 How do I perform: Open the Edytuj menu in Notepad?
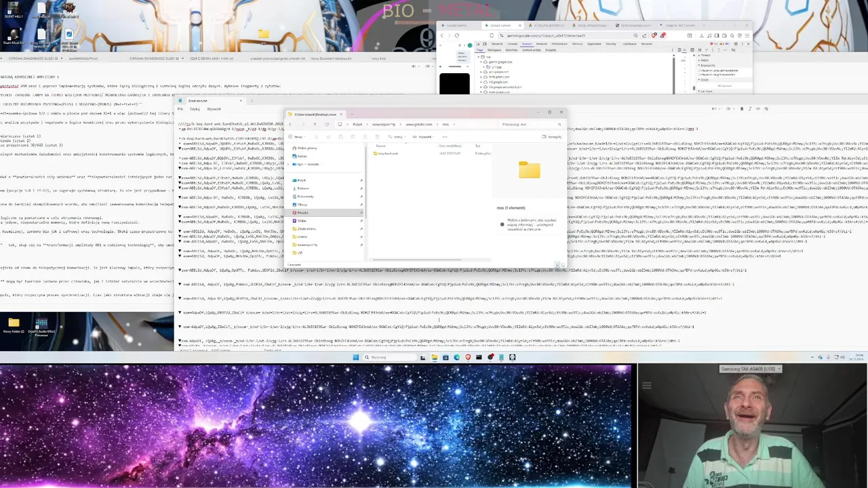coord(195,108)
